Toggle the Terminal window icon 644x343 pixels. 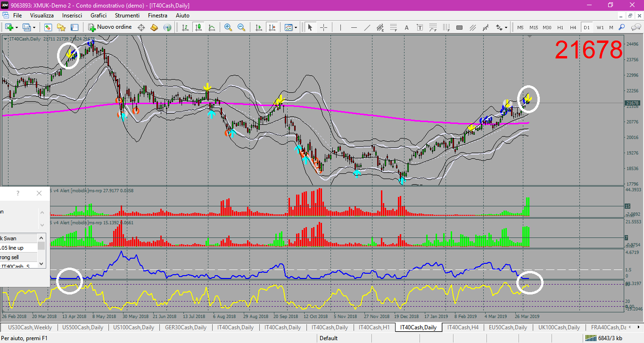(74, 27)
